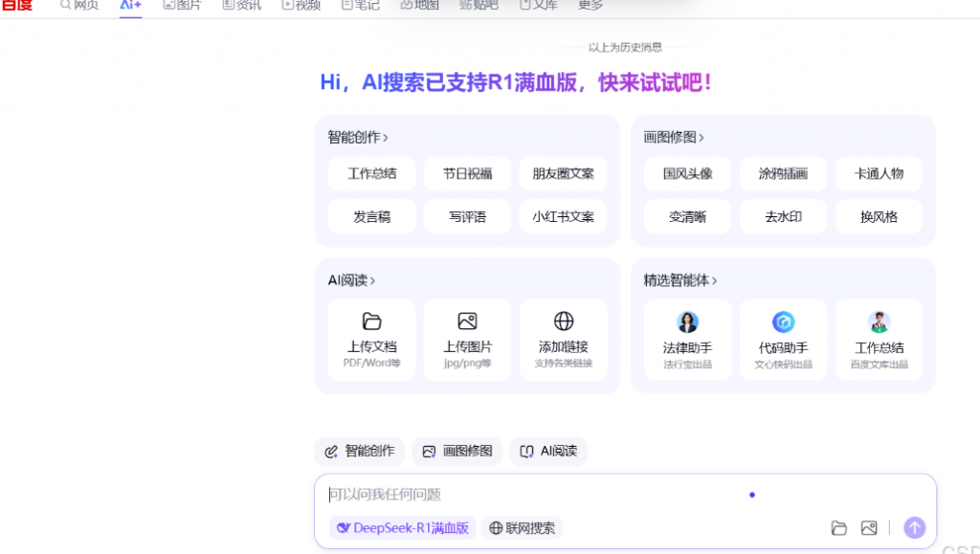Open the 工作总结 agent avatar
Screen dimensions: 980x554
879,322
